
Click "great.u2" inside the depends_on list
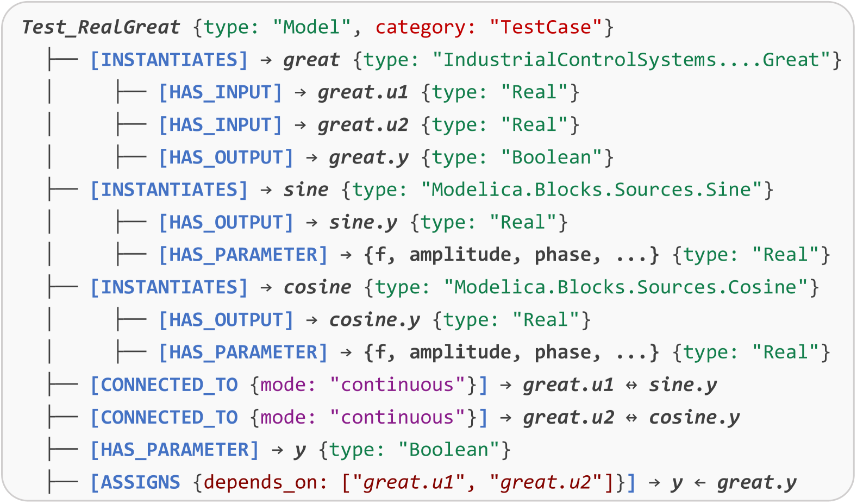546,483
